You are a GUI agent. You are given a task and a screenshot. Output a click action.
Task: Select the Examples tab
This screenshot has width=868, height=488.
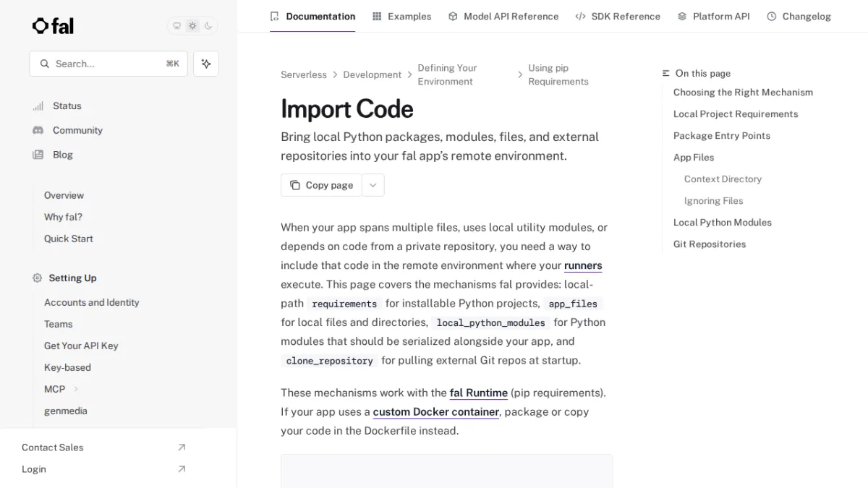(401, 16)
